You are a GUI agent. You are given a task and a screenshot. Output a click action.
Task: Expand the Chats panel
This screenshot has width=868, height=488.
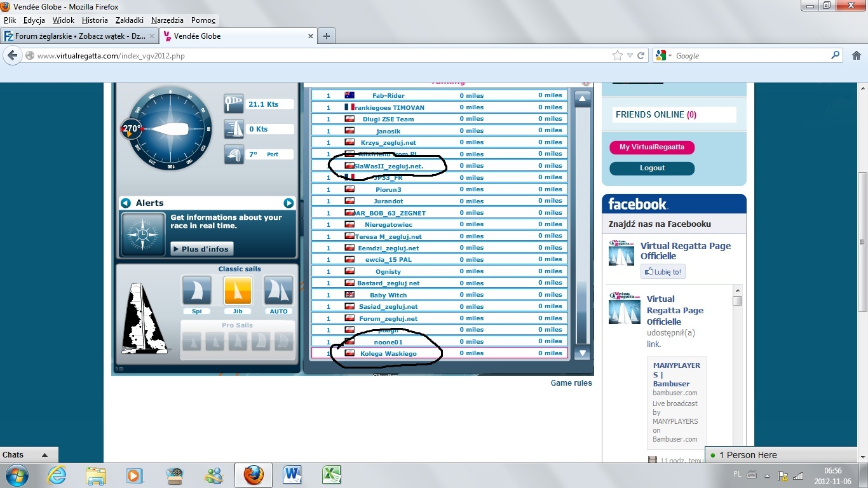click(29, 455)
